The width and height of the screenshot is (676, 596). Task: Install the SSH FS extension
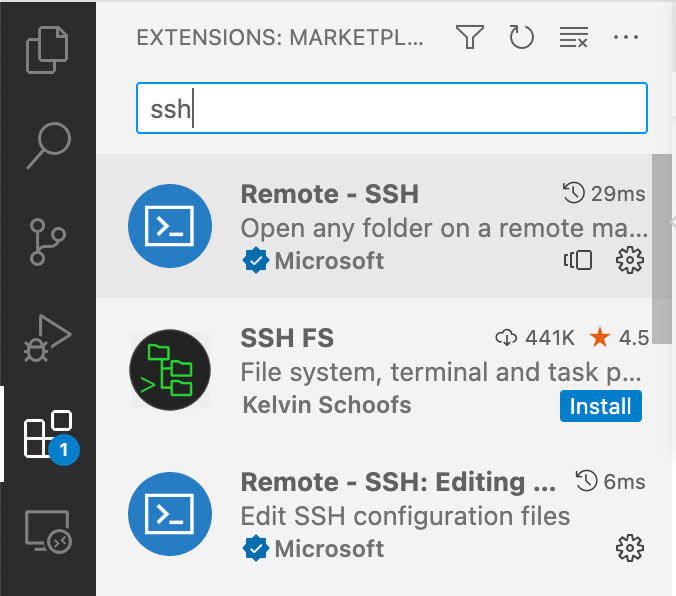[601, 406]
